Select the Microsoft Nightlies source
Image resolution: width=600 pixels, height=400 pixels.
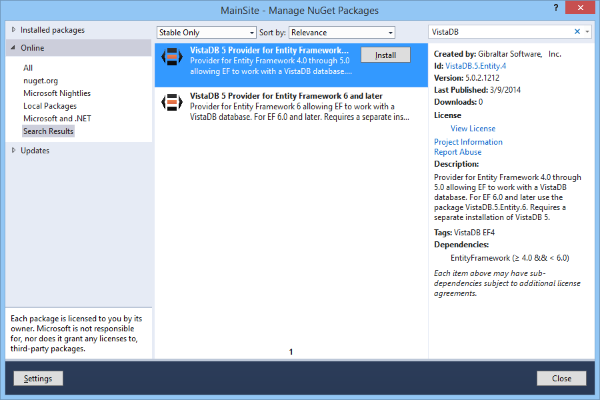pos(57,93)
